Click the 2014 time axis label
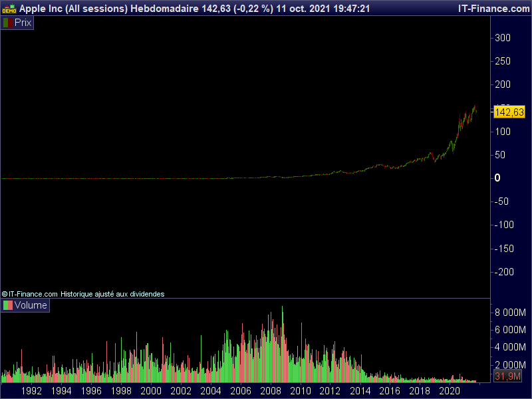532x399 pixels. 360,391
